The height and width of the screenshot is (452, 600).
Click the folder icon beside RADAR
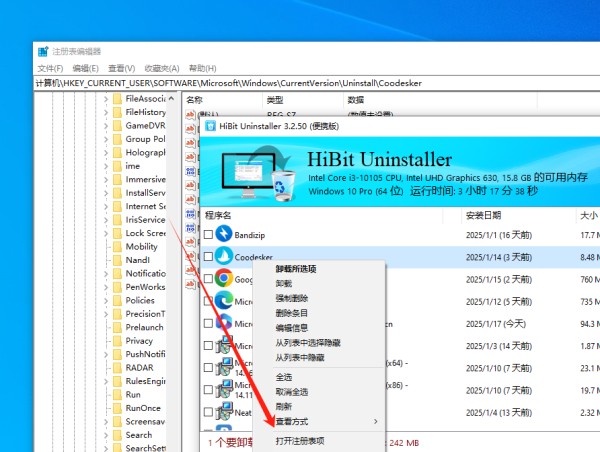(117, 368)
